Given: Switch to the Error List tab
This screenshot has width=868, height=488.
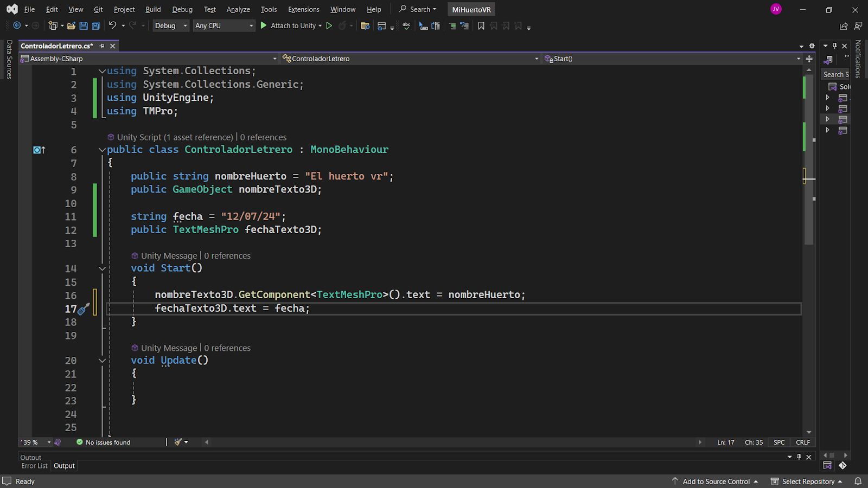Looking at the screenshot, I should coord(34,466).
